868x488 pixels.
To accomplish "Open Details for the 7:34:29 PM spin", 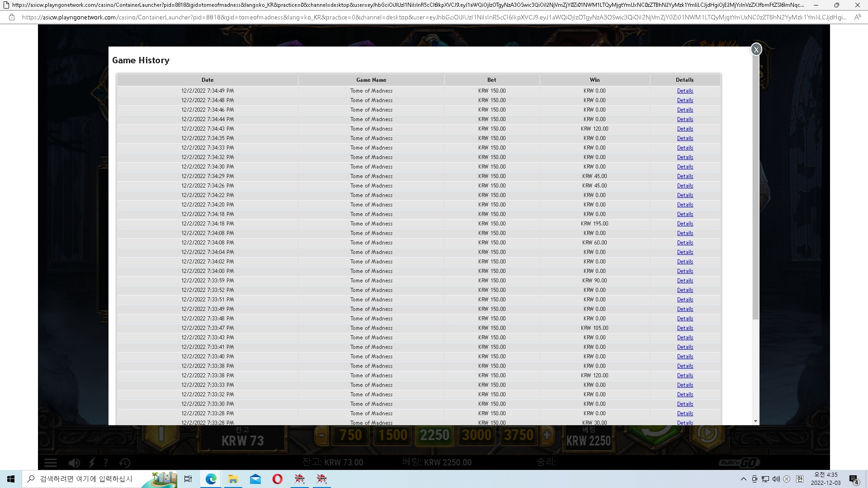I will coord(685,176).
